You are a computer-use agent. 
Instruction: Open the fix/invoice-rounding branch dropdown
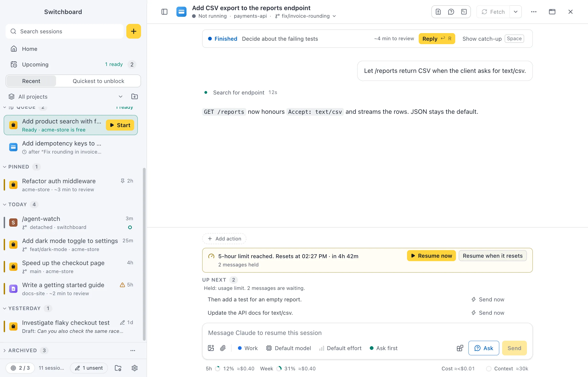click(306, 16)
